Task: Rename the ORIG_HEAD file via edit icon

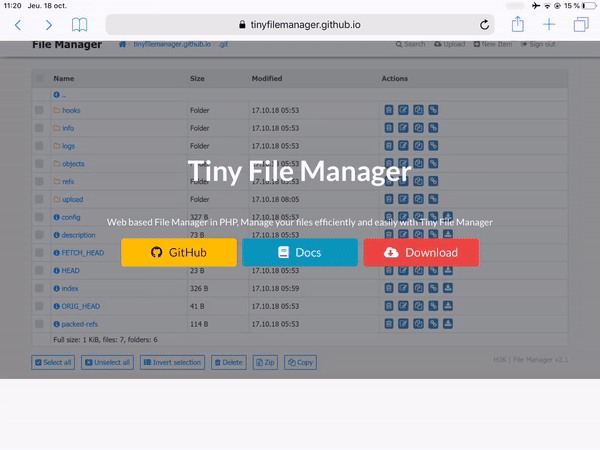Action: coord(403,306)
